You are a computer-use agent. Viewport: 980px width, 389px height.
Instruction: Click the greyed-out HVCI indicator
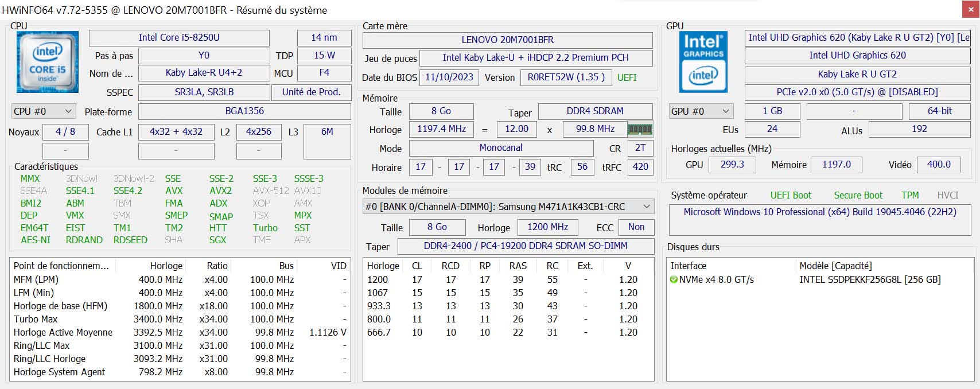point(947,195)
